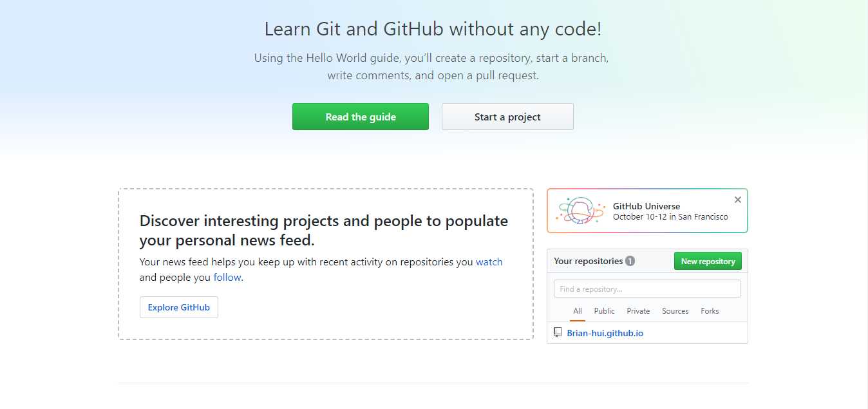Image resolution: width=868 pixels, height=409 pixels.
Task: Filter repositories by Private
Action: 638,311
